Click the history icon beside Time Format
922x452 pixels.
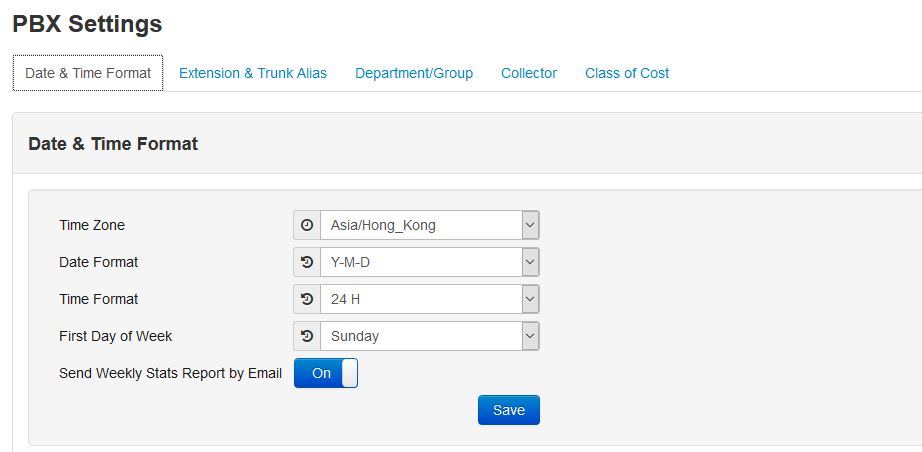[x=307, y=299]
